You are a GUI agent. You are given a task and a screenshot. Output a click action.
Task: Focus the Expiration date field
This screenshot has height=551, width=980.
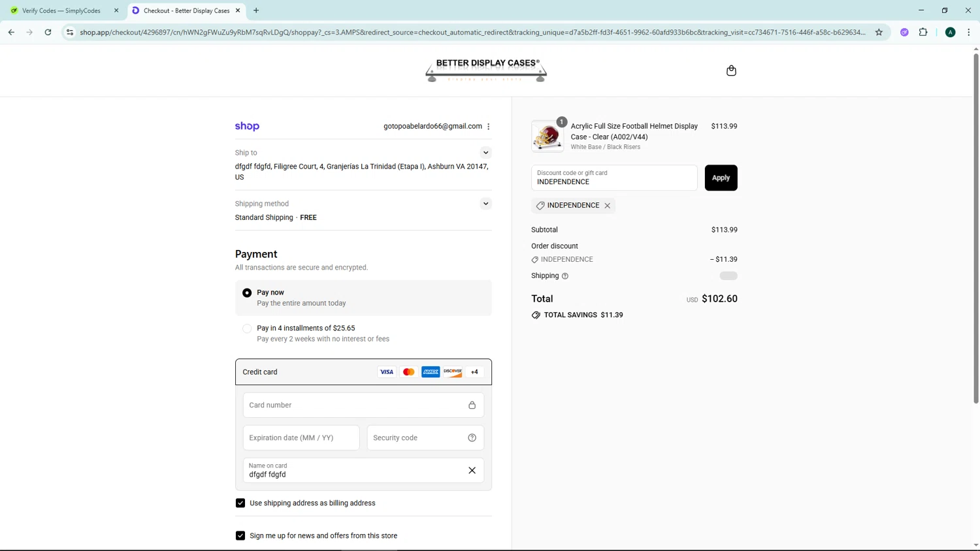coord(301,438)
